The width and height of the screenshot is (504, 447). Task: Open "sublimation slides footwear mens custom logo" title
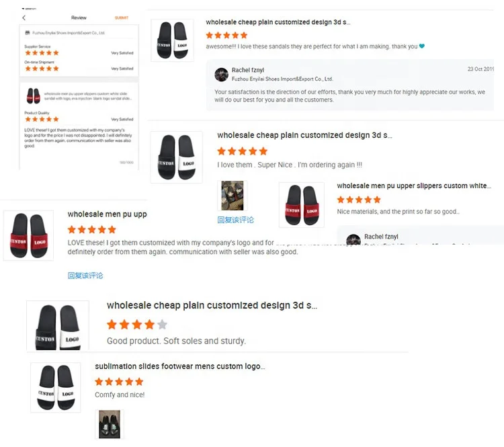tap(179, 366)
